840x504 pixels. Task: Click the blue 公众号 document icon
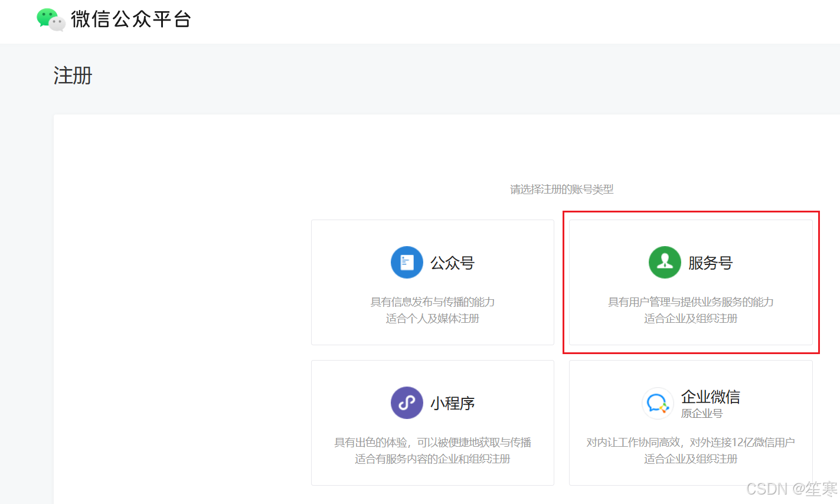coord(407,262)
